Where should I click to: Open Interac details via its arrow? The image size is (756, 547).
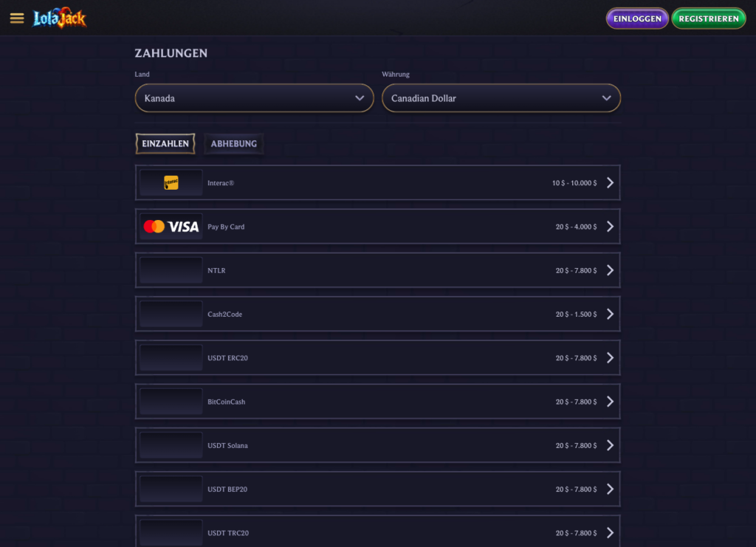coord(610,183)
